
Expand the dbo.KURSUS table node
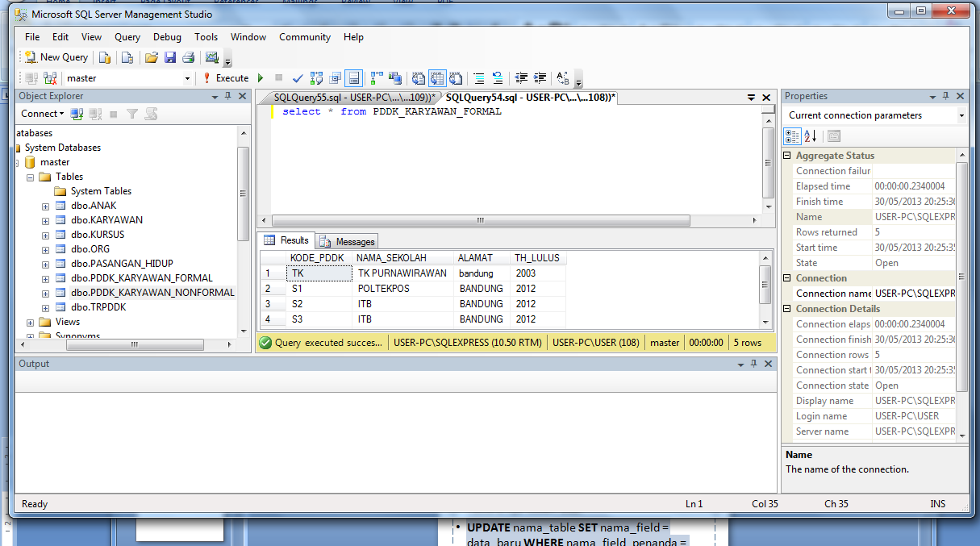pyautogui.click(x=46, y=235)
